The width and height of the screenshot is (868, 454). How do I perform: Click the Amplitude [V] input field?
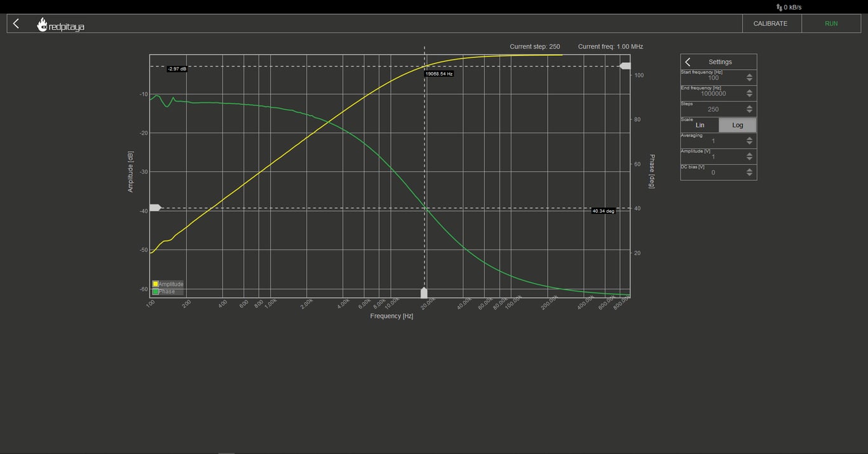coord(713,157)
